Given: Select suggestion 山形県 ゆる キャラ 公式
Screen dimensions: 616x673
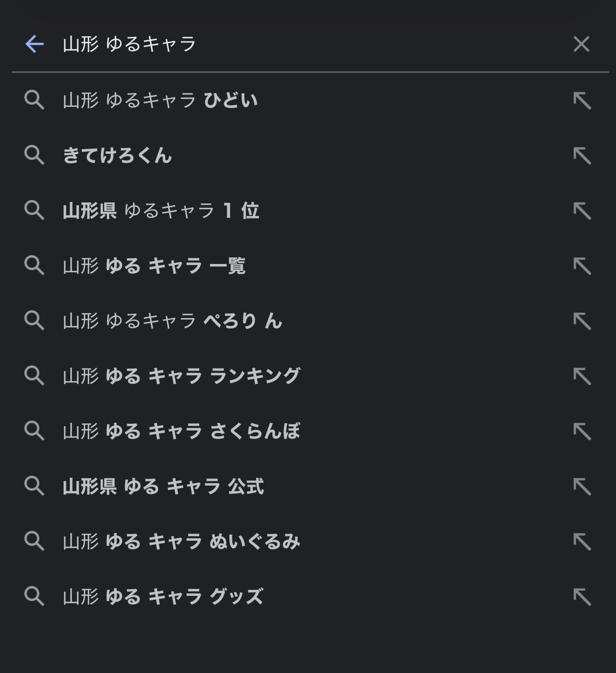Looking at the screenshot, I should [x=163, y=486].
